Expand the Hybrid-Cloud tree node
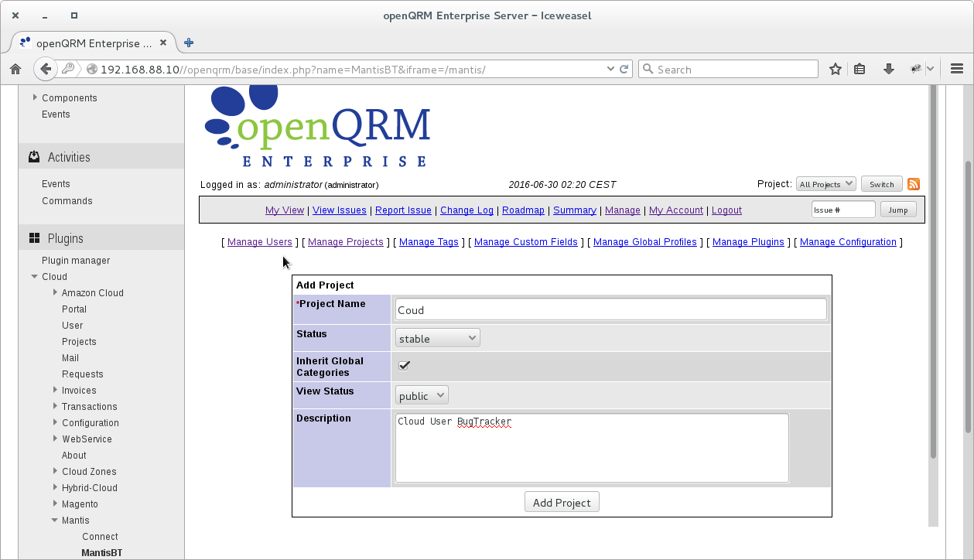The height and width of the screenshot is (560, 974). [x=55, y=487]
